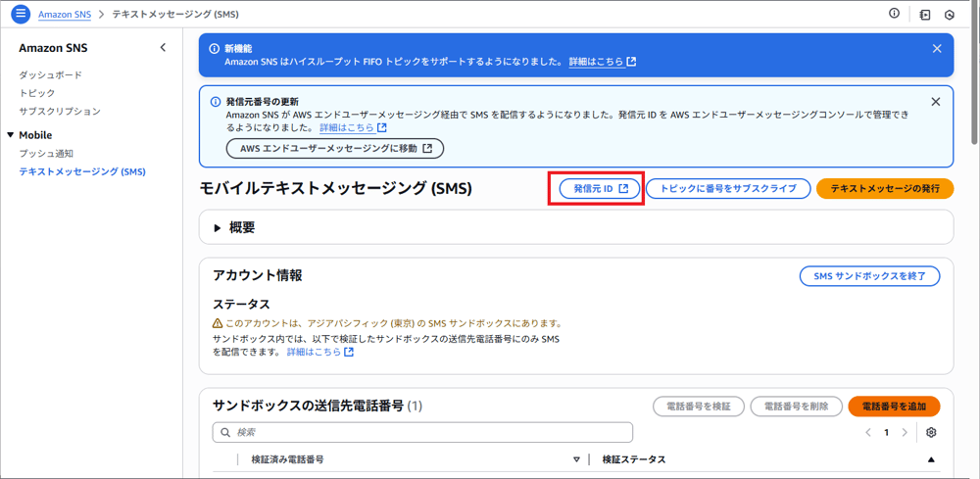Click the 電話番号を追加 button
980x479 pixels.
pos(895,406)
